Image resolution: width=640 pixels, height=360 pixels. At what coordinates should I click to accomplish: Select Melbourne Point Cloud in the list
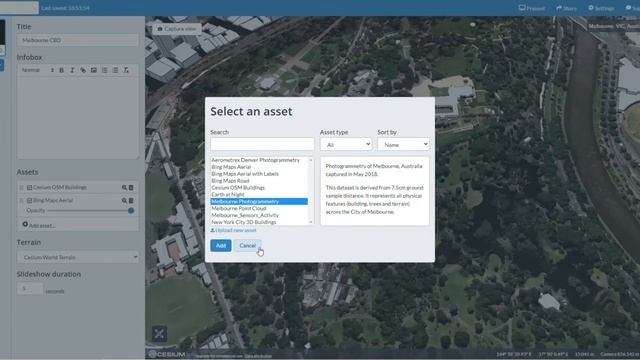[259, 209]
